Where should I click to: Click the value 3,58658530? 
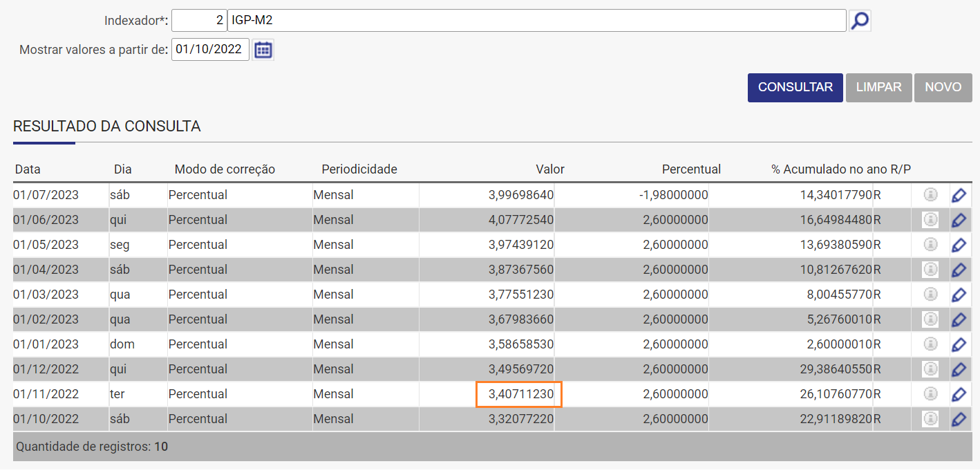click(x=521, y=344)
